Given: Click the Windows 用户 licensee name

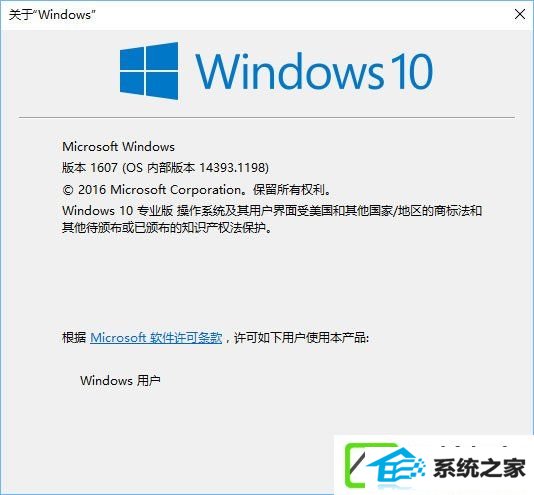Looking at the screenshot, I should tap(120, 381).
